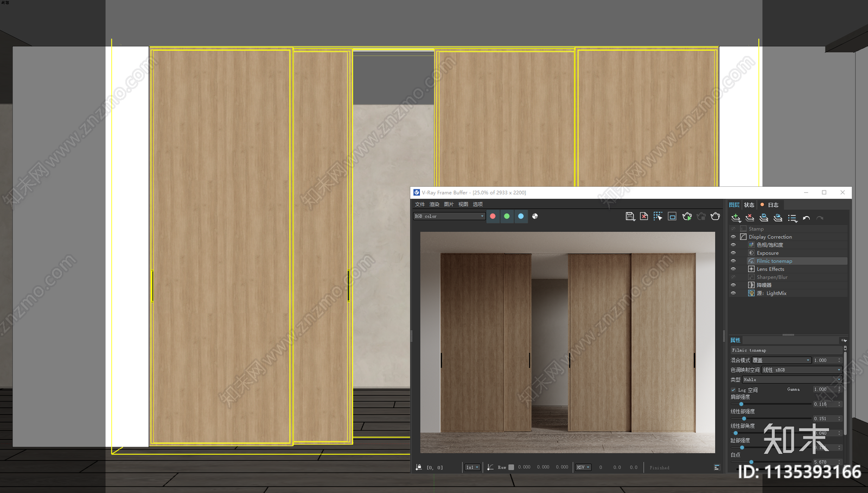Click the pixel info lock icon in status bar

(x=419, y=467)
